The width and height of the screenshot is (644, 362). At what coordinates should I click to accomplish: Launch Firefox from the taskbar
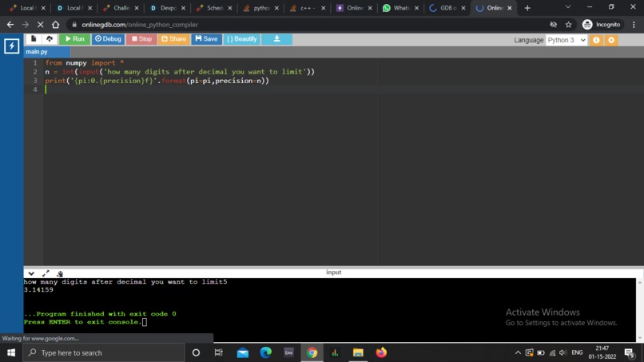(381, 352)
